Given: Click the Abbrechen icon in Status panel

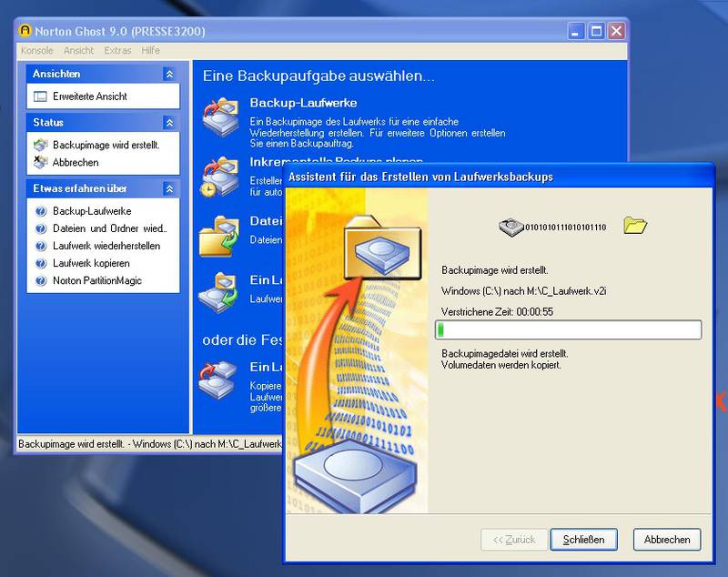Looking at the screenshot, I should (x=40, y=162).
